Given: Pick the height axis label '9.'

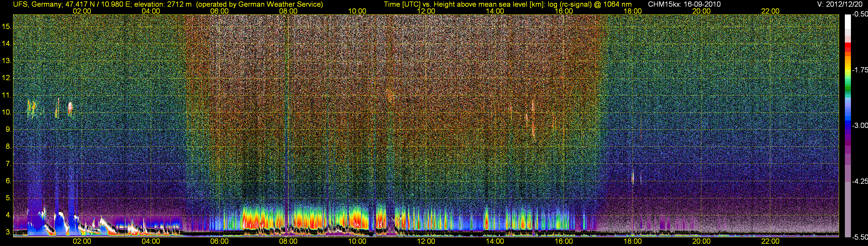Looking at the screenshot, I should click(x=8, y=129).
